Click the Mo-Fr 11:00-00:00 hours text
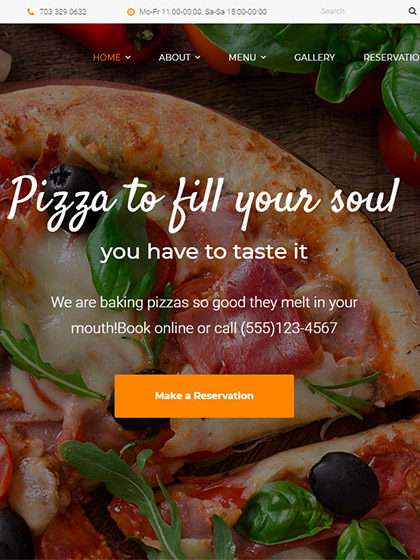Screen dimensions: 420x560 pos(170,12)
